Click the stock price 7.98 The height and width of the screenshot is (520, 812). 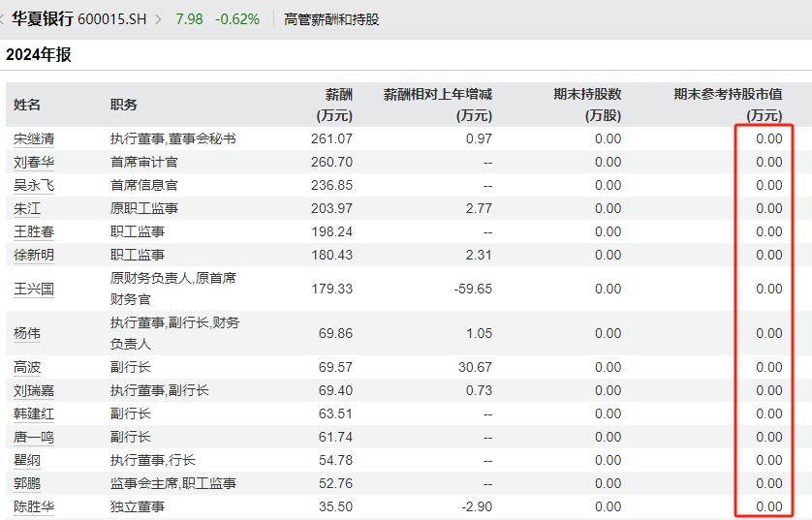point(189,19)
